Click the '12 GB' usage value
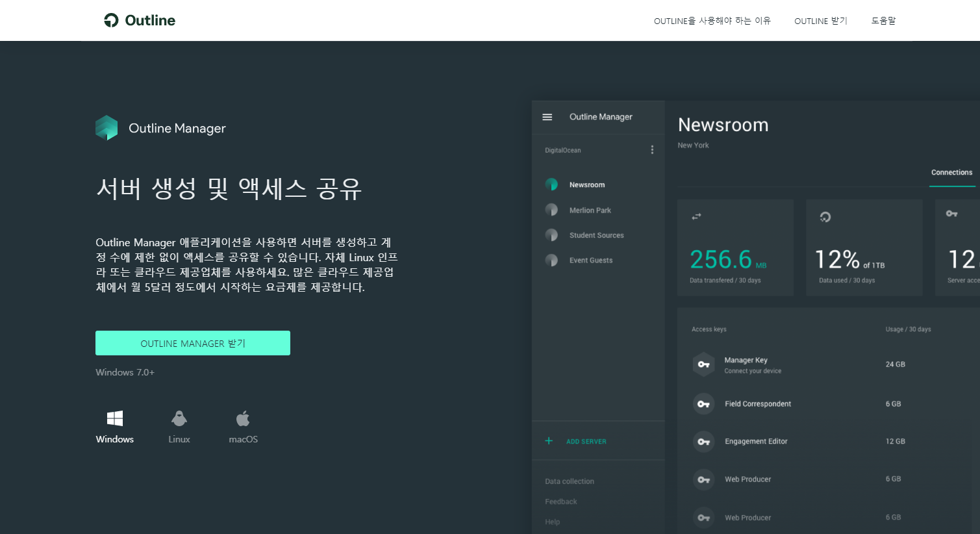The image size is (980, 534). 895,442
